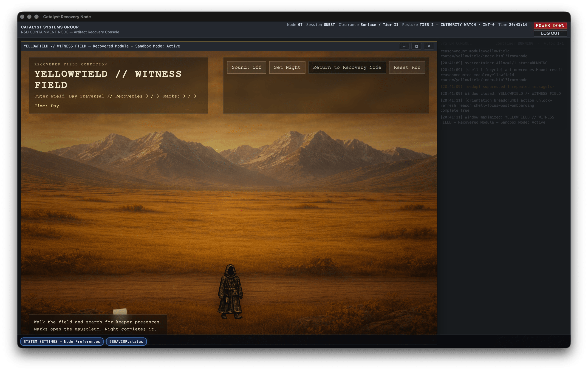
Task: Minimize the YELLOWFIELD module window
Action: (404, 46)
